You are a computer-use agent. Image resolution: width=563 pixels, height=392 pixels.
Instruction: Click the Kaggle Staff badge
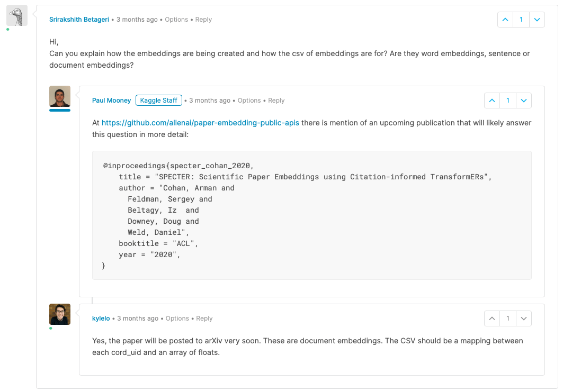[x=159, y=101]
